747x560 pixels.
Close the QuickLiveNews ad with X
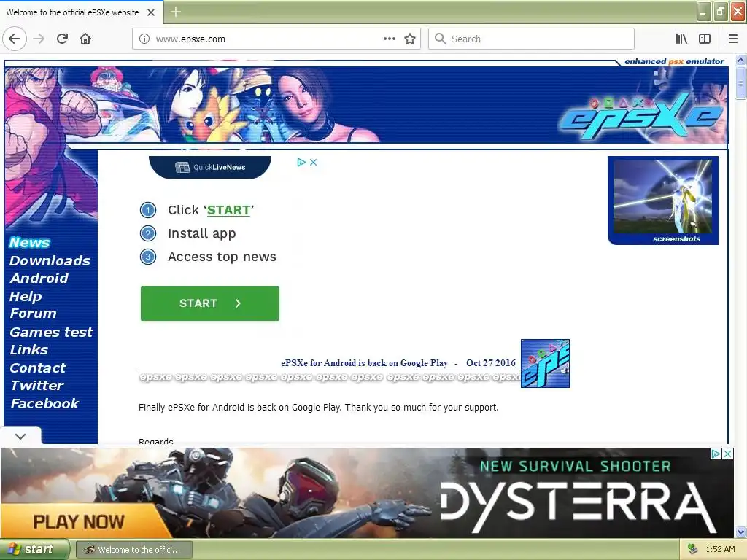pos(313,163)
